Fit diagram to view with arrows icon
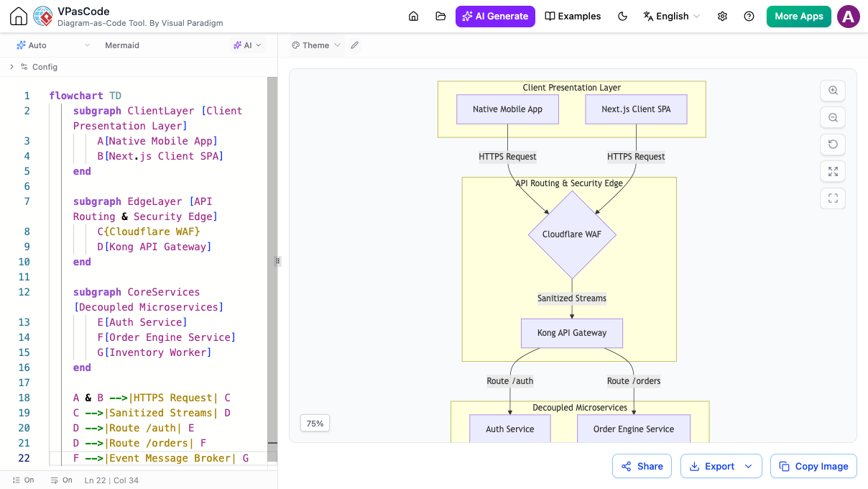Viewport: 868px width, 489px height. click(x=833, y=171)
